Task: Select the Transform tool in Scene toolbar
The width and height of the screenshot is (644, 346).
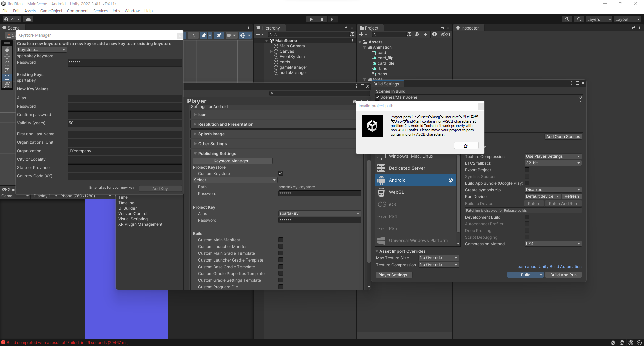Action: point(7,85)
